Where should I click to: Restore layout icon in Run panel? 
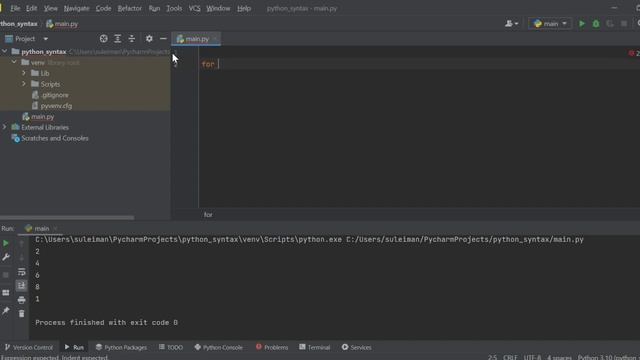6,293
